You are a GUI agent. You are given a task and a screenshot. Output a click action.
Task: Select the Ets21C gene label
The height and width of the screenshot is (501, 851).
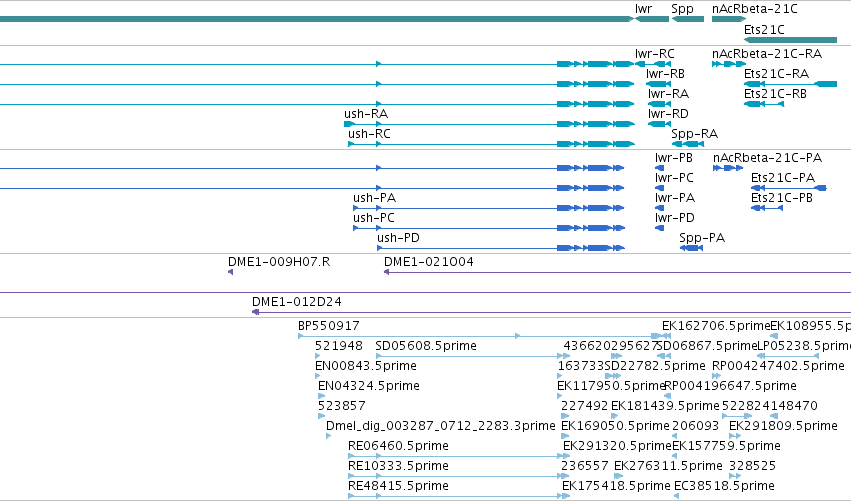pyautogui.click(x=764, y=29)
